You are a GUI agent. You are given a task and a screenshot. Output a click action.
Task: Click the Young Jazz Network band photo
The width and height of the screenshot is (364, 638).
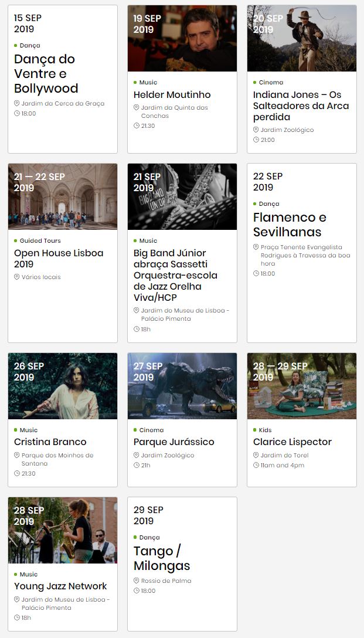63,530
